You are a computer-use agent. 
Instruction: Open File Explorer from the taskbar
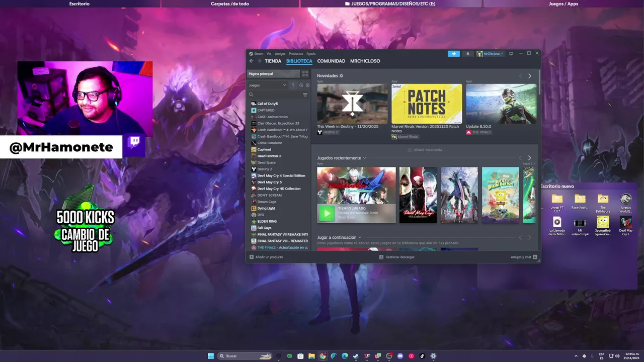click(311, 356)
